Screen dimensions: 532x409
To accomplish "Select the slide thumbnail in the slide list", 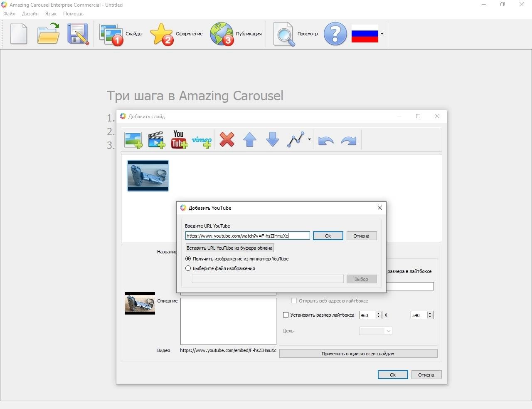I will [x=148, y=176].
